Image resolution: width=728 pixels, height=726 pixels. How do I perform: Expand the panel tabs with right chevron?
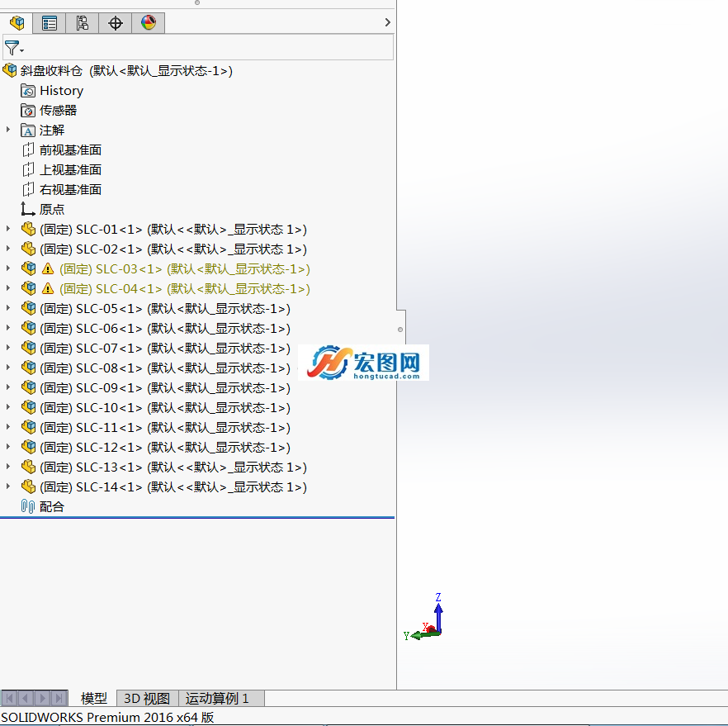point(388,22)
